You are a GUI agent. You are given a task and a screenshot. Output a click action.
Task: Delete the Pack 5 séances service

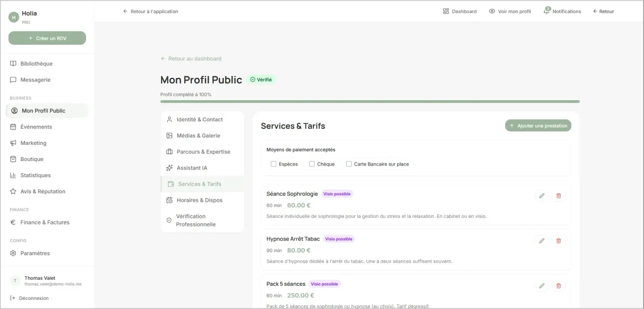[558, 286]
